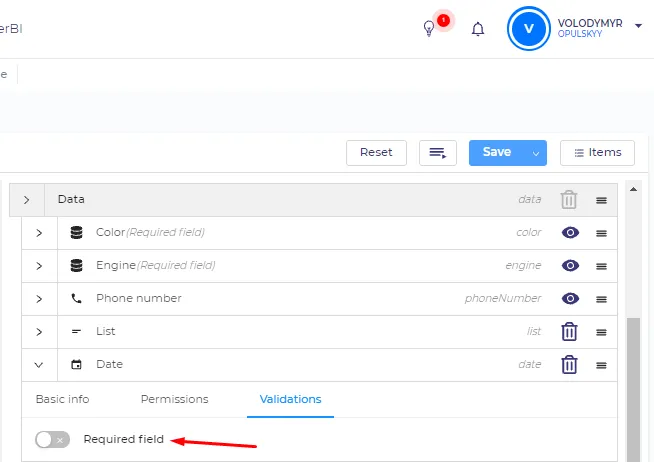Open the Items list button
Screen dimensions: 654x462
pyautogui.click(x=597, y=153)
